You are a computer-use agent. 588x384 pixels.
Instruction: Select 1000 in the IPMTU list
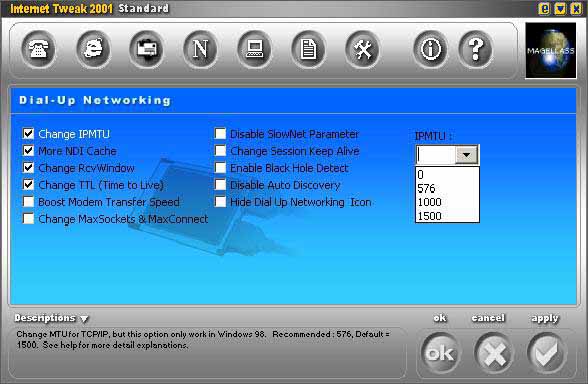point(447,202)
